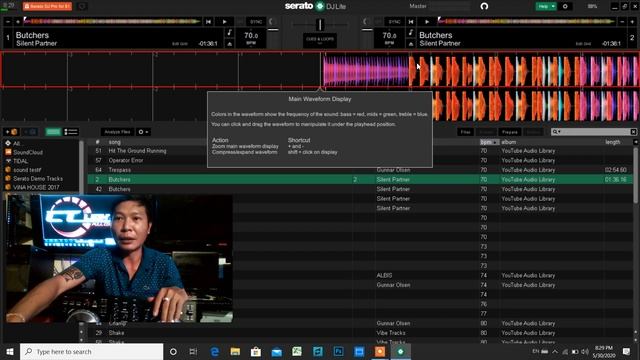
Task: Jump to track start on deck 1
Action: [209, 22]
